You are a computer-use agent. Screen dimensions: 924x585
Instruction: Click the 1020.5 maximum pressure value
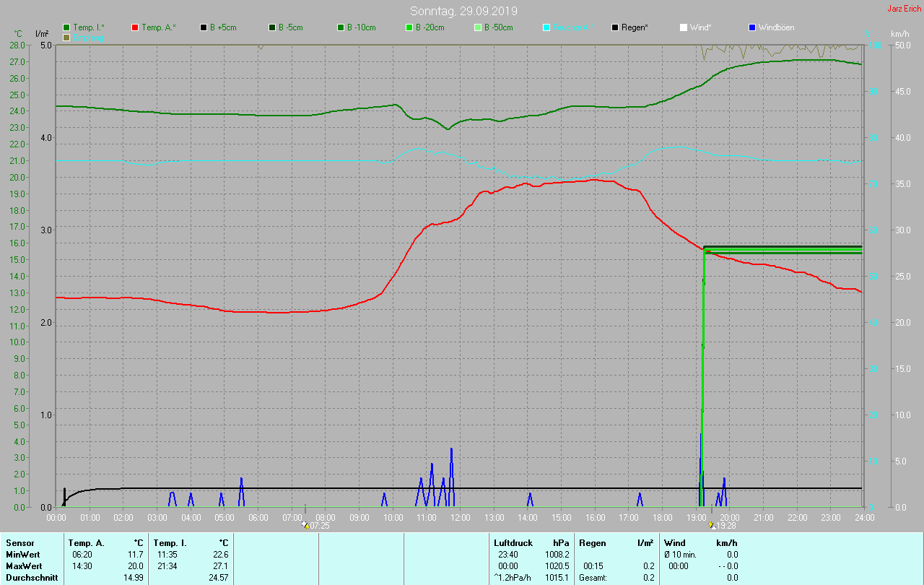click(x=557, y=565)
